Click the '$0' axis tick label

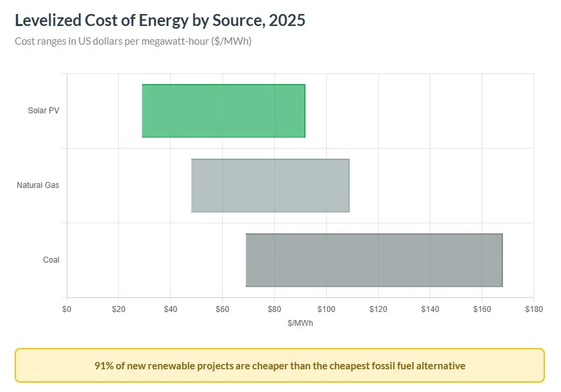pyautogui.click(x=67, y=309)
